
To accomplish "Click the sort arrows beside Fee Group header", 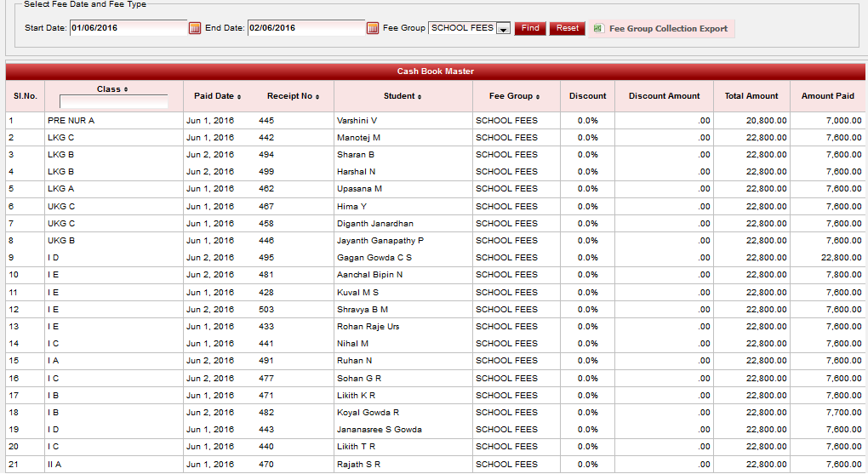I will (538, 97).
